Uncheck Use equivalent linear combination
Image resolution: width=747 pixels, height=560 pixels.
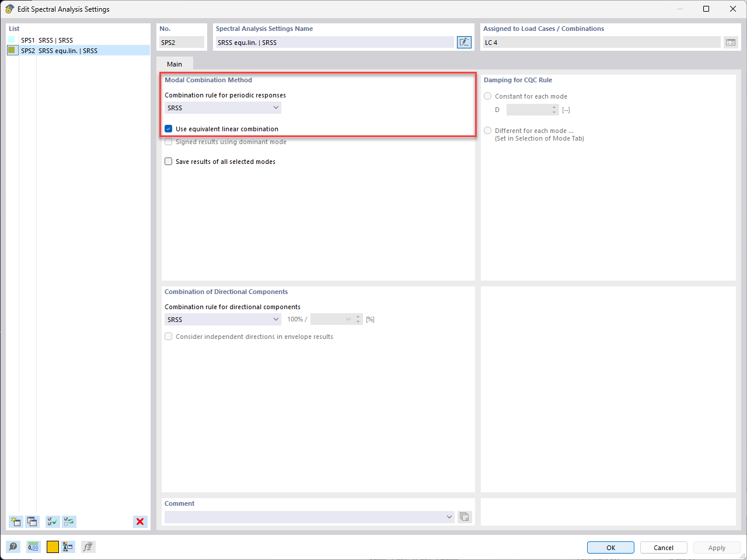click(169, 129)
